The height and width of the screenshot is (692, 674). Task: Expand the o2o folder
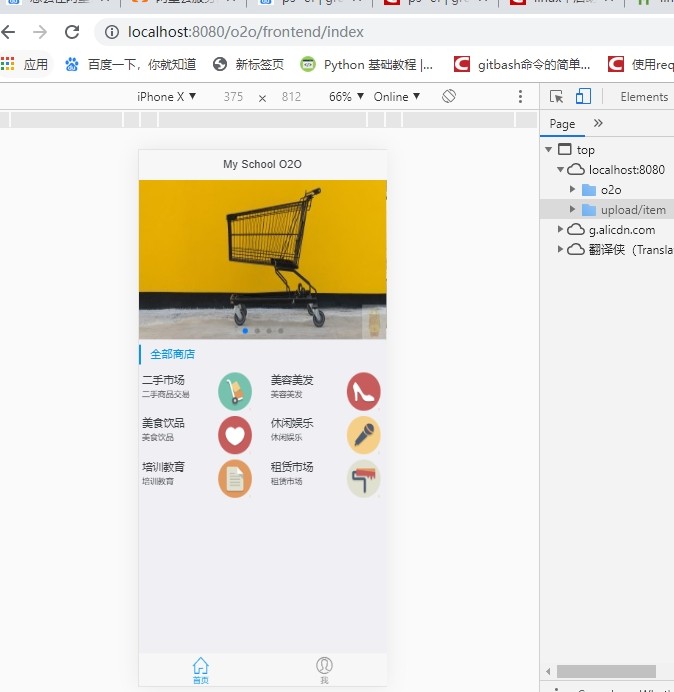(572, 189)
